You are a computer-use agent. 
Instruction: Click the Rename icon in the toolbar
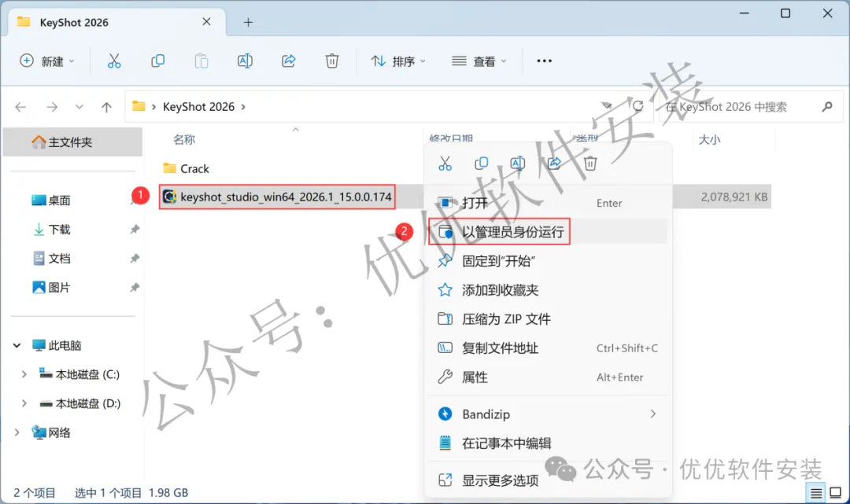coord(245,61)
